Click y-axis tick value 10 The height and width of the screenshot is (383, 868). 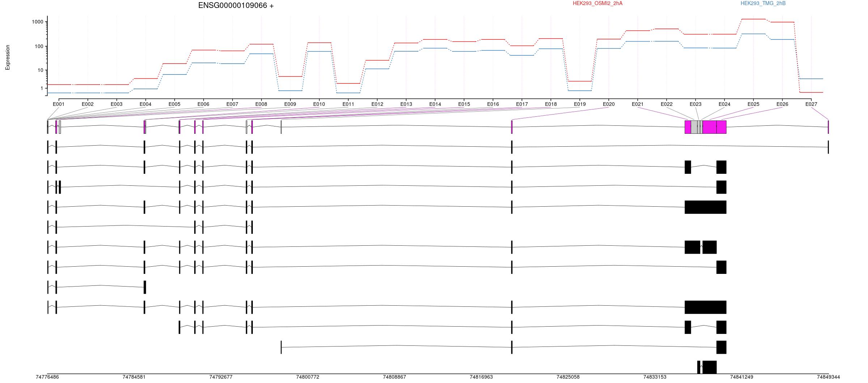pos(41,70)
